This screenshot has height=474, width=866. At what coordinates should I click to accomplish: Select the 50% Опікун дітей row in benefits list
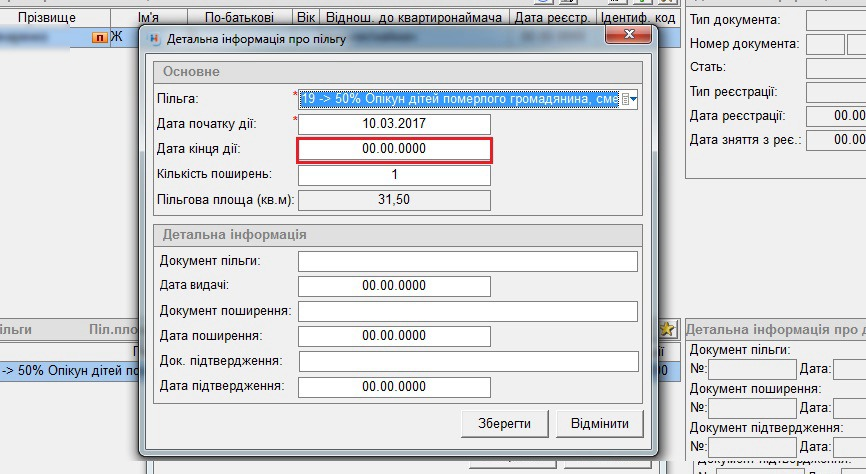(70, 370)
